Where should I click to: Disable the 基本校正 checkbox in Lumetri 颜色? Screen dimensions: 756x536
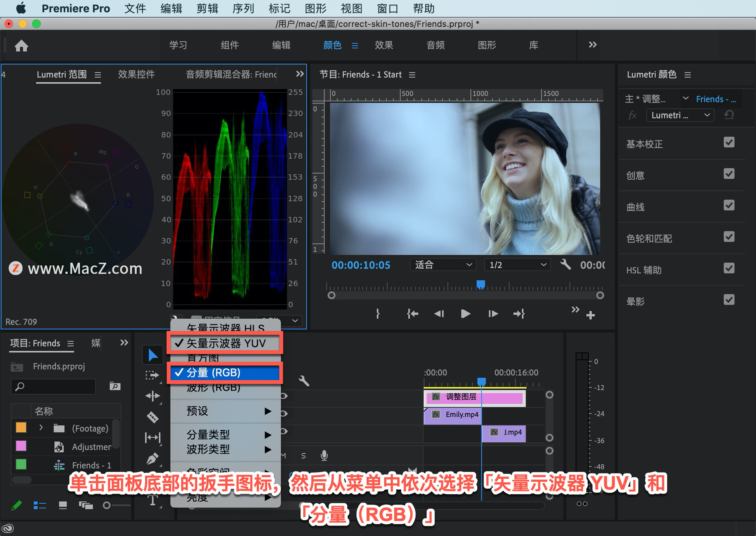click(729, 143)
